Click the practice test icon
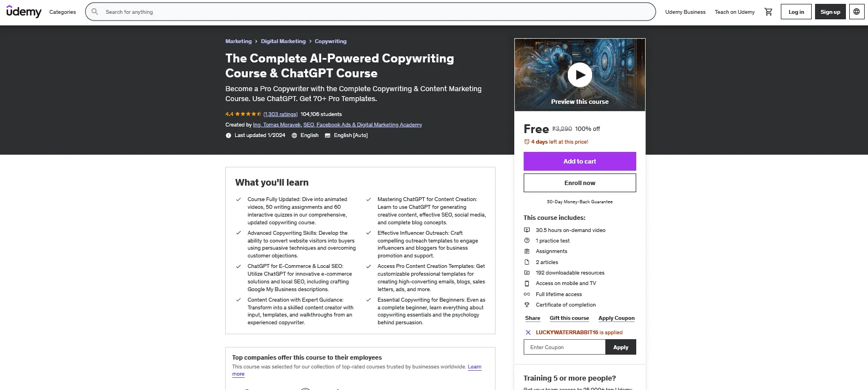 (527, 240)
